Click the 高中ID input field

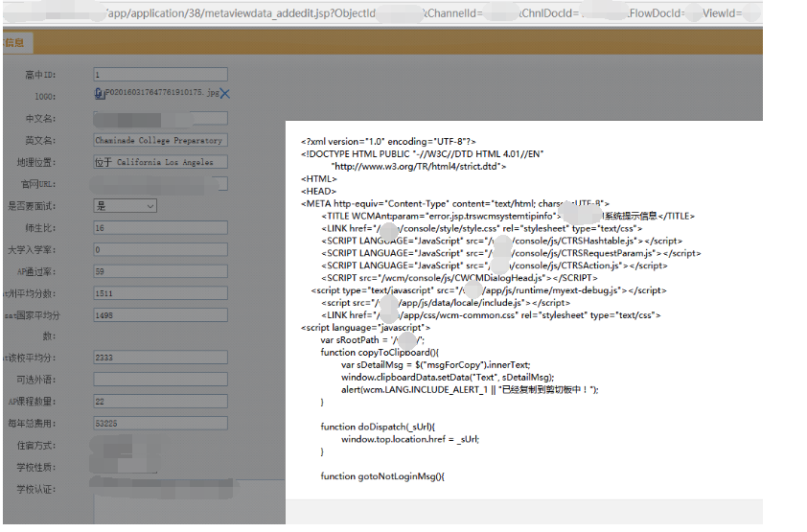tap(161, 75)
